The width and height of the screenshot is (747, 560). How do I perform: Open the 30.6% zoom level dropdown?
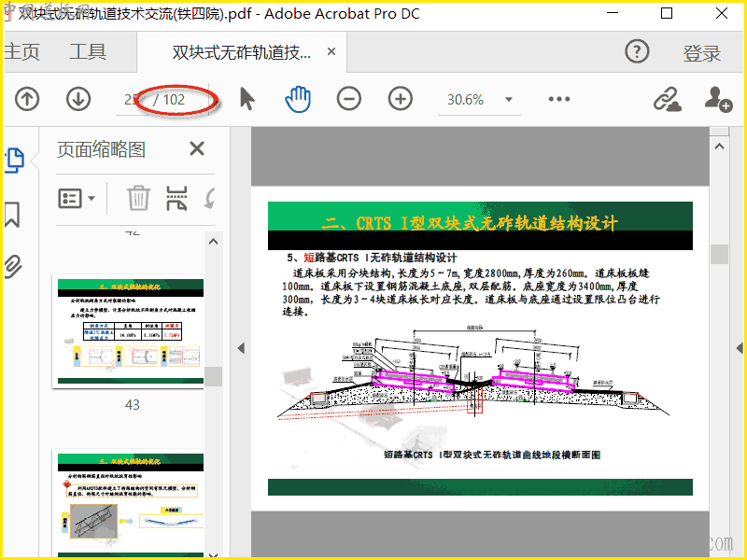click(x=509, y=100)
